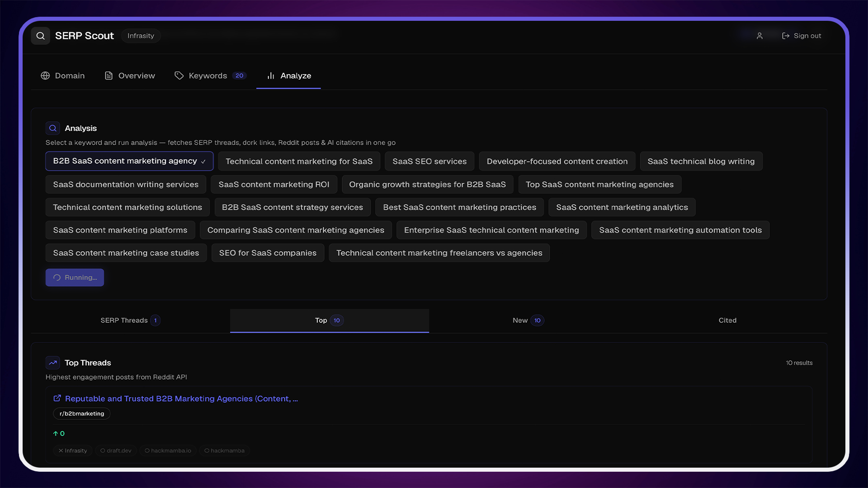Click the document icon beside Overview
The image size is (868, 488).
[108, 75]
